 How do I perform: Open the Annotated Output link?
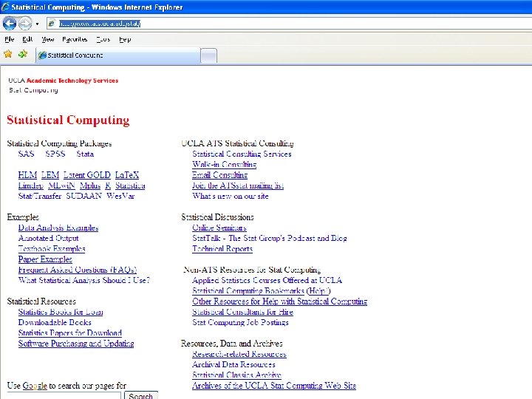tap(49, 238)
